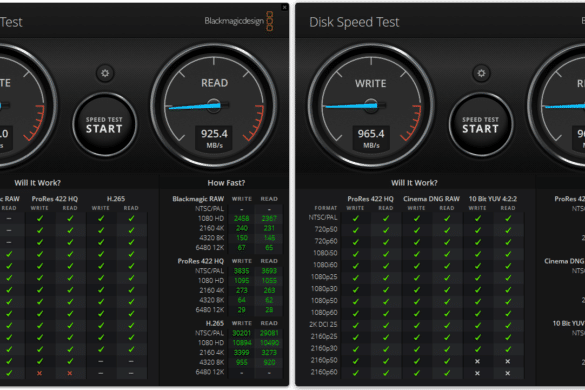
Task: Select ProRes 422 HQ NTSC/PAL write value 3835
Action: pos(241,271)
